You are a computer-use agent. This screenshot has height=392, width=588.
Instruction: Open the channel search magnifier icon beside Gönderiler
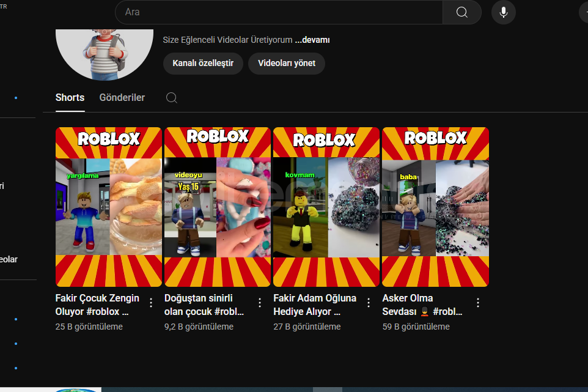171,97
